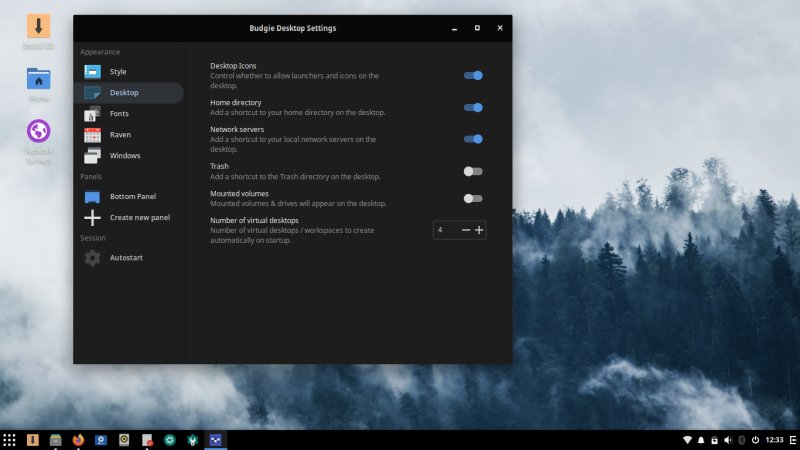Select the Home folder desktop icon
The width and height of the screenshot is (800, 450).
click(x=38, y=84)
